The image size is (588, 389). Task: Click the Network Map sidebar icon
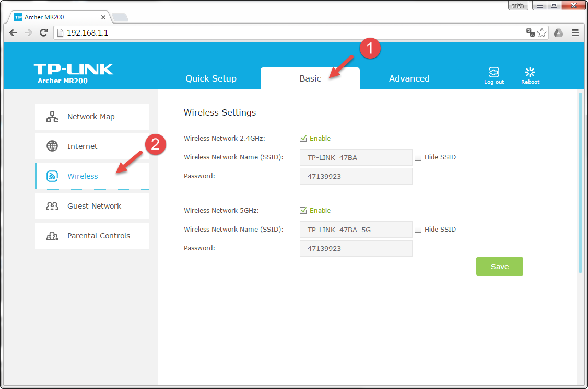tap(52, 117)
